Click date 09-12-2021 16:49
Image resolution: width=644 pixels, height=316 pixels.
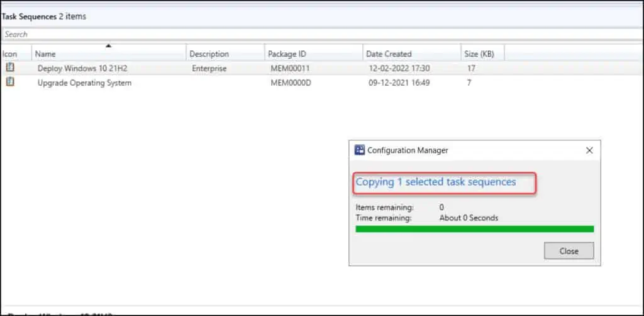point(399,83)
